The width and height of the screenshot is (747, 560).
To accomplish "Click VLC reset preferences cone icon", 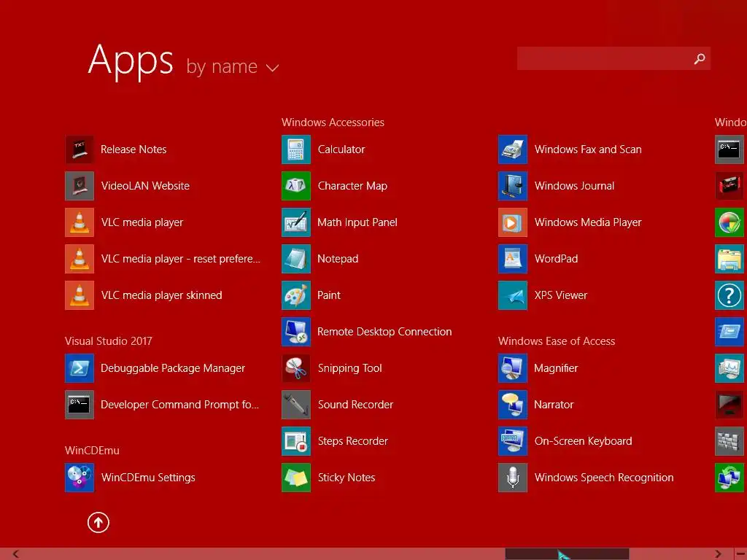I will (79, 259).
